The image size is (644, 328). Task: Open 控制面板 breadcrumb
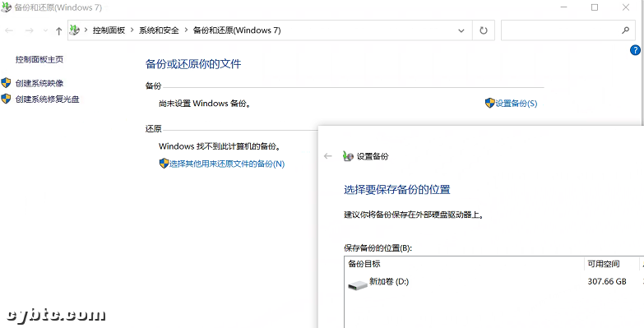[x=109, y=30]
